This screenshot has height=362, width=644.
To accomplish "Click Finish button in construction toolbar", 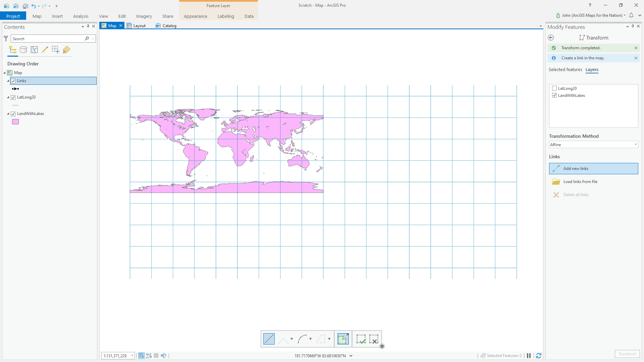I will click(x=361, y=339).
